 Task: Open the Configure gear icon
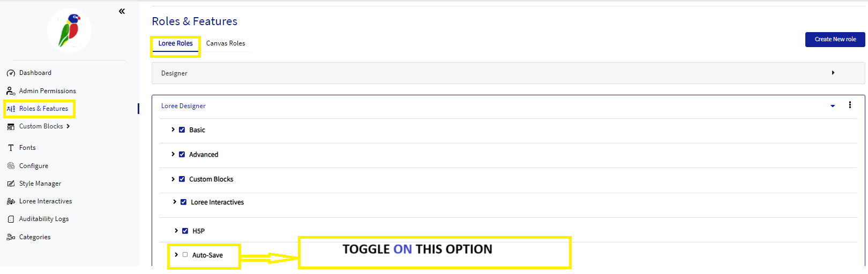(x=11, y=166)
